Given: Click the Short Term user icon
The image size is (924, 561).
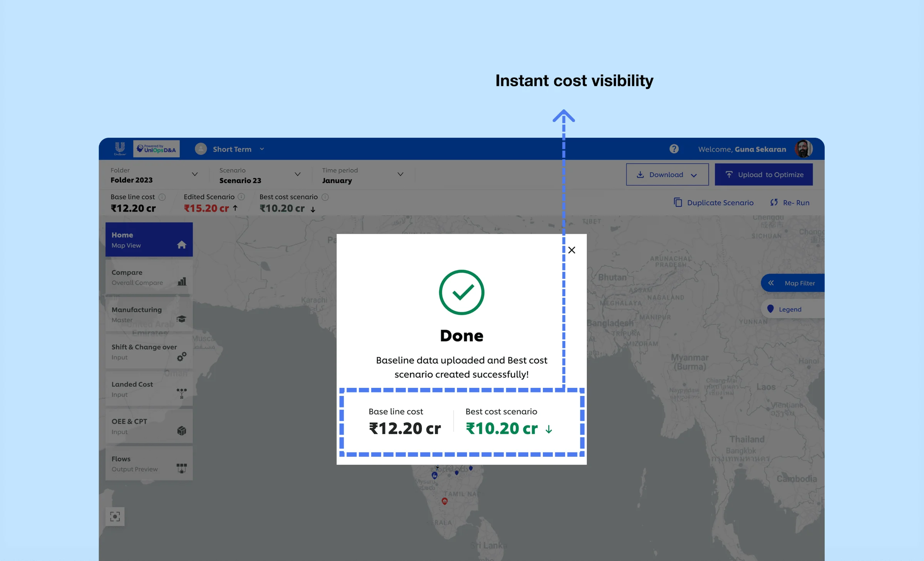Looking at the screenshot, I should (x=201, y=149).
